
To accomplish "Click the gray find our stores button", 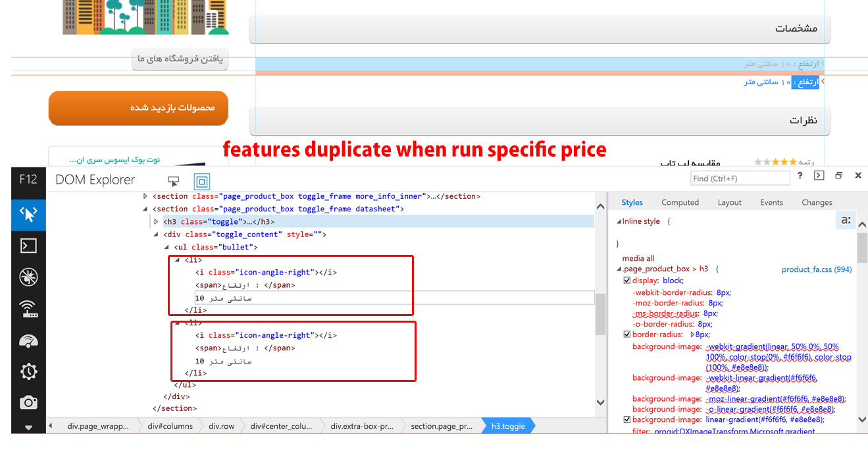I will [180, 59].
